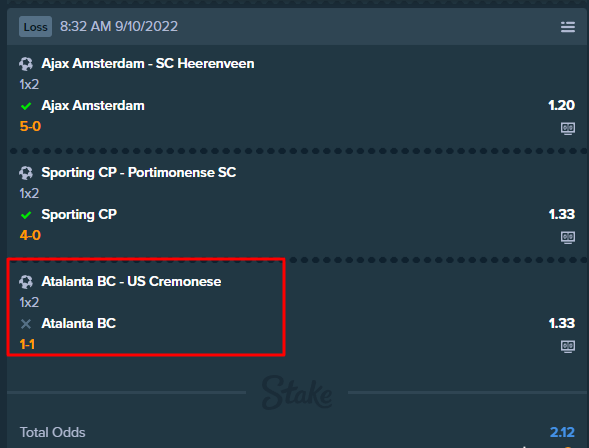Click the 8:32 AM 9/10/2022 timestamp

click(x=119, y=27)
